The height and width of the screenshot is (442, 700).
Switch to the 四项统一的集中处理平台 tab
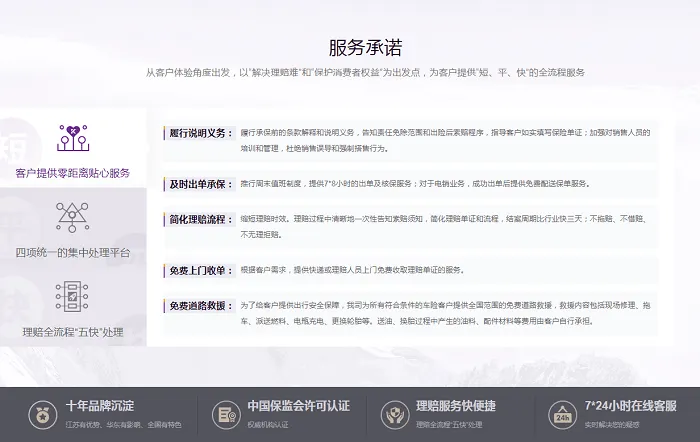coord(72,252)
